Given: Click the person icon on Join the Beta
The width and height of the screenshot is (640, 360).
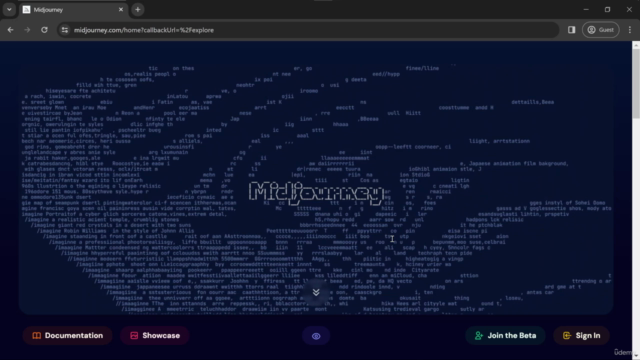Looking at the screenshot, I should tap(478, 336).
